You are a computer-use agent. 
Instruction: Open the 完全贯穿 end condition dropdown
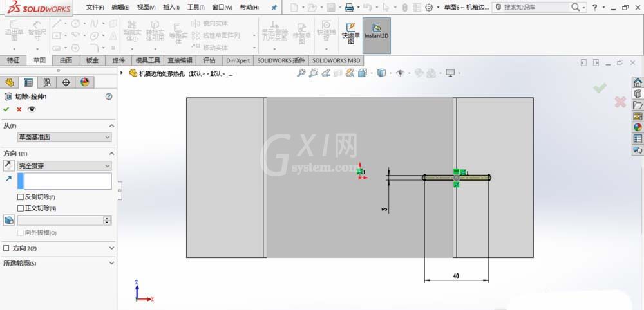pyautogui.click(x=64, y=166)
